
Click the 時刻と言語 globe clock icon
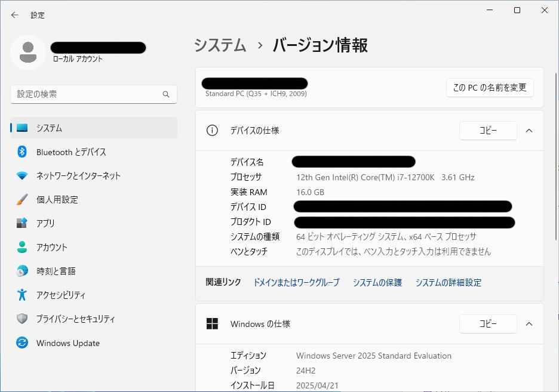point(22,271)
